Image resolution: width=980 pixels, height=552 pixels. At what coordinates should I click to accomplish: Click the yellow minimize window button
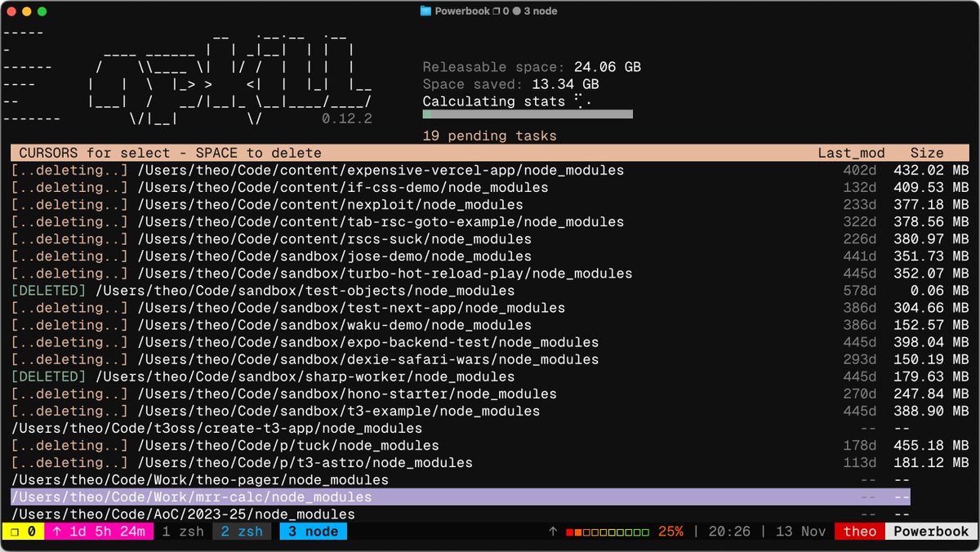click(26, 11)
